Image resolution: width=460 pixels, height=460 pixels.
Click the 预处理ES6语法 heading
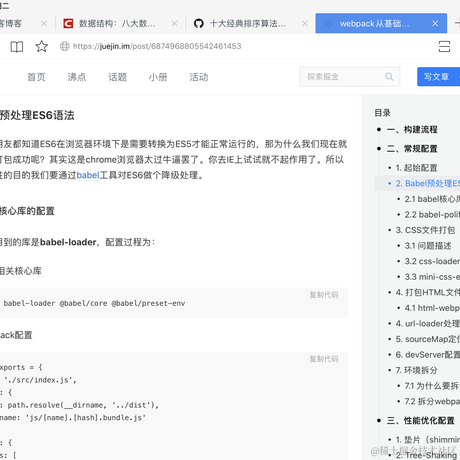coord(37,115)
